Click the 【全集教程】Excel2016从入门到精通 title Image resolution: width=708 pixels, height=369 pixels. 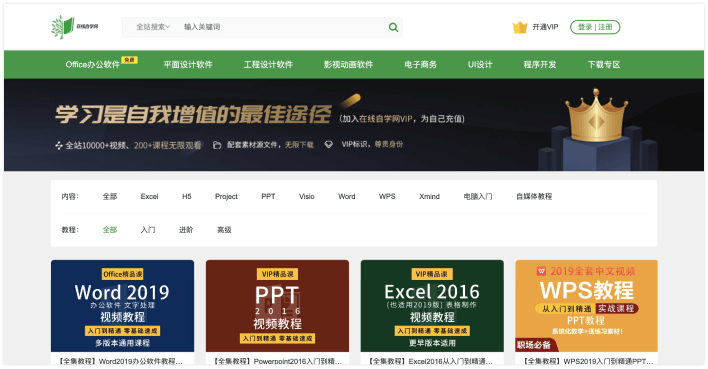click(430, 361)
